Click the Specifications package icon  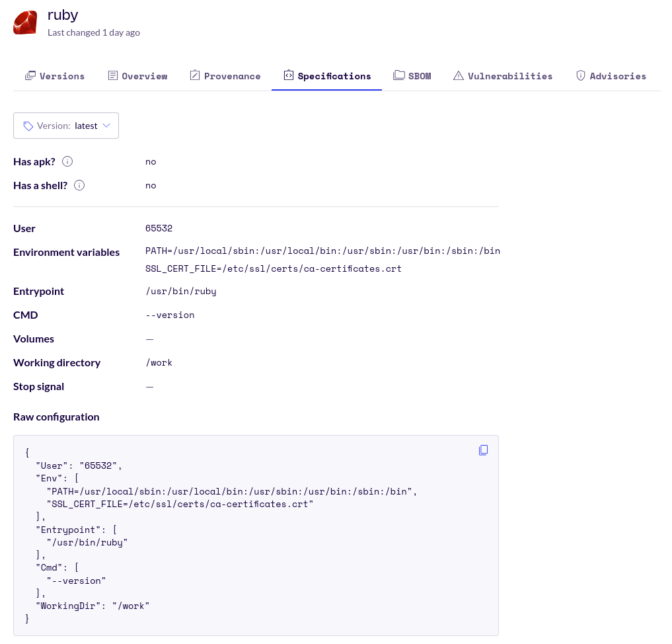[289, 75]
